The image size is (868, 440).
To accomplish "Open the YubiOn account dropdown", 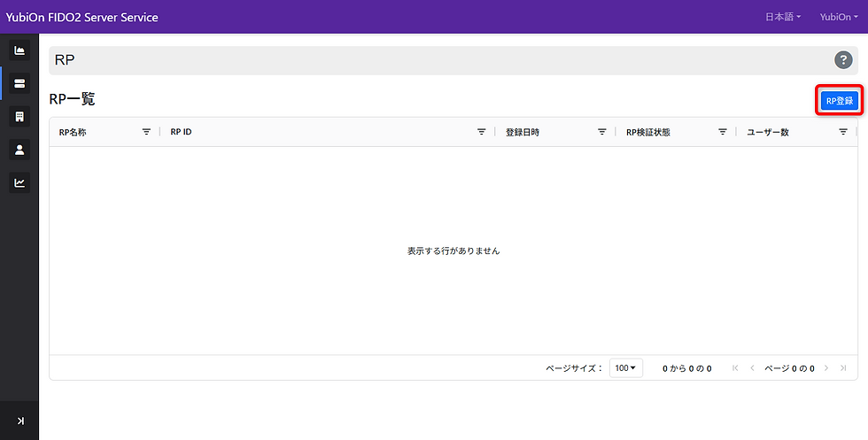I will click(839, 17).
